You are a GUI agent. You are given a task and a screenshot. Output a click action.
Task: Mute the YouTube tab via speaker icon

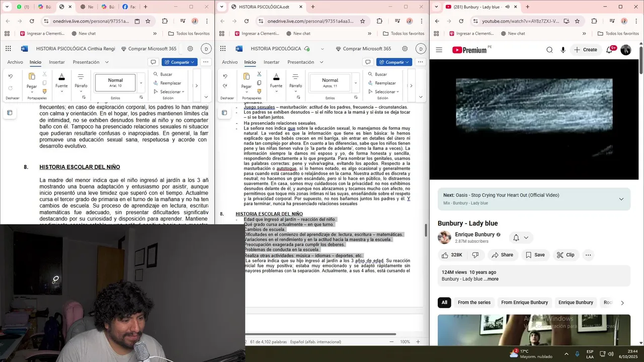pyautogui.click(x=507, y=7)
